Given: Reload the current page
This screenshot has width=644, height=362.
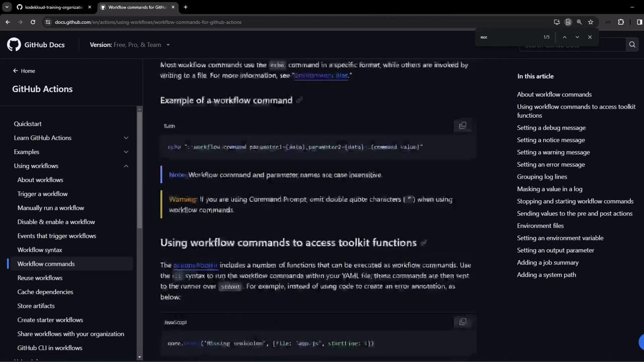Looking at the screenshot, I should point(33,22).
